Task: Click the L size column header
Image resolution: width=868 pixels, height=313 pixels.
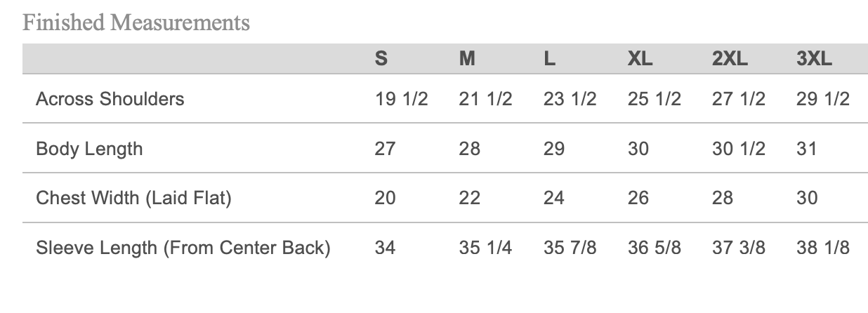Action: pos(550,60)
